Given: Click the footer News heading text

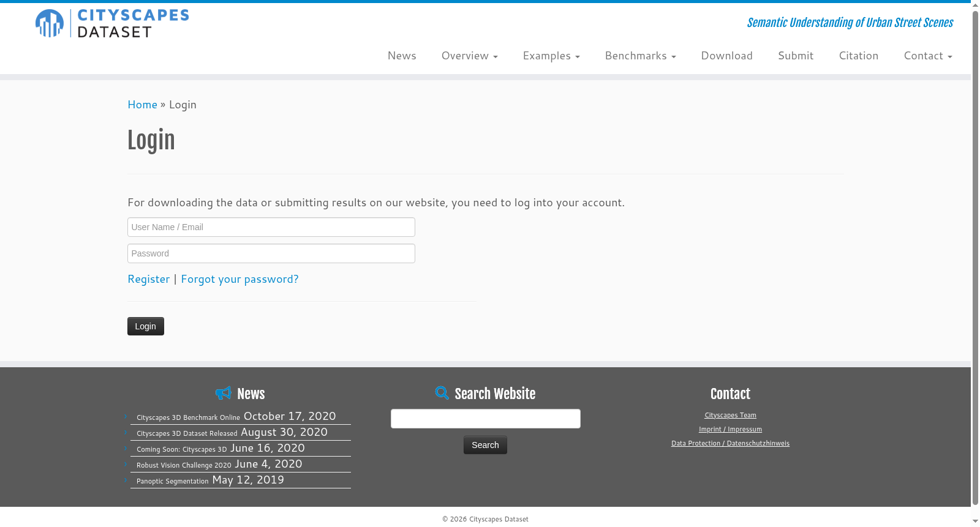Looking at the screenshot, I should pos(251,394).
